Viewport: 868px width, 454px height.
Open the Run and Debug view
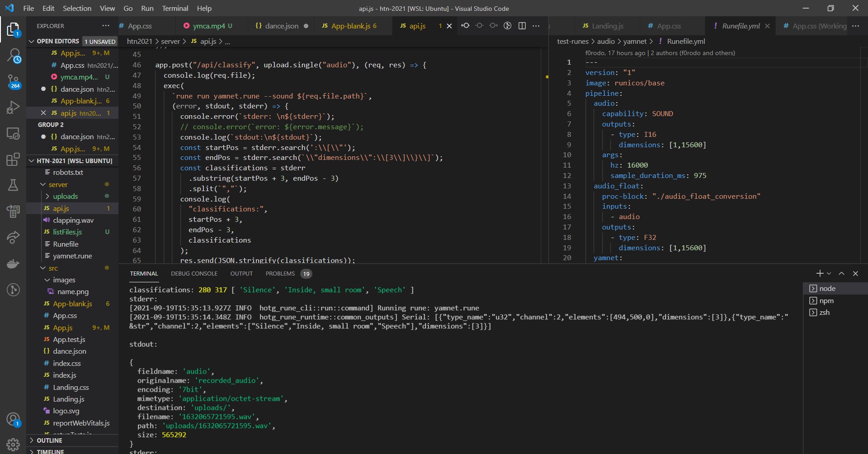click(x=13, y=108)
